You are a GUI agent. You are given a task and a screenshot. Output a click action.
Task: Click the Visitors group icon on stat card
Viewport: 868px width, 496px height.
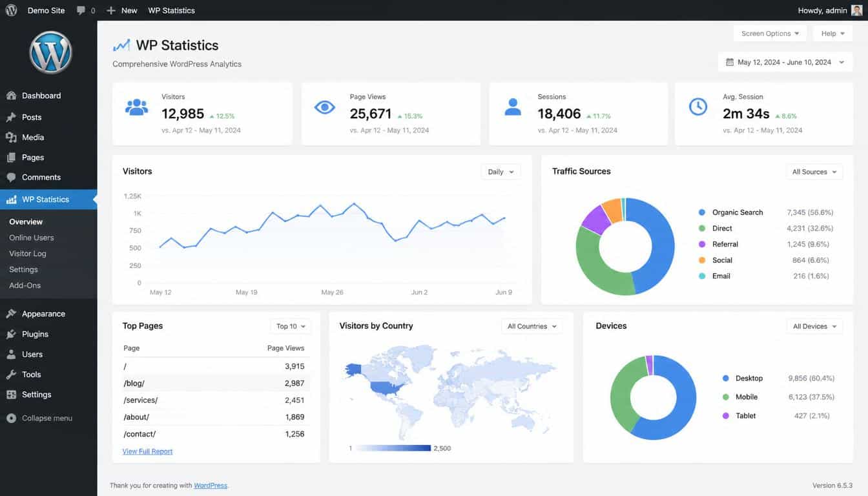[x=136, y=107]
